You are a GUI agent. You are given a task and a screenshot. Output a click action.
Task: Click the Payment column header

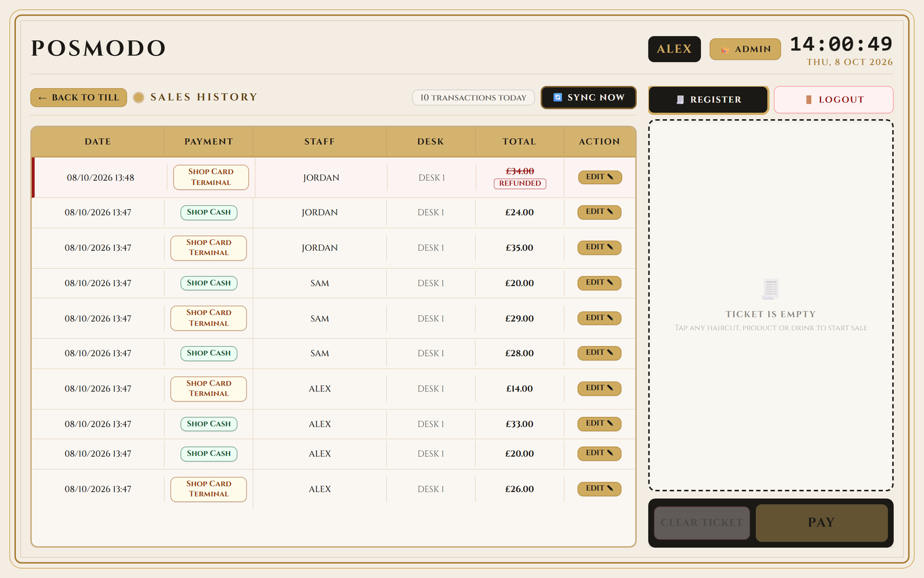click(x=208, y=142)
